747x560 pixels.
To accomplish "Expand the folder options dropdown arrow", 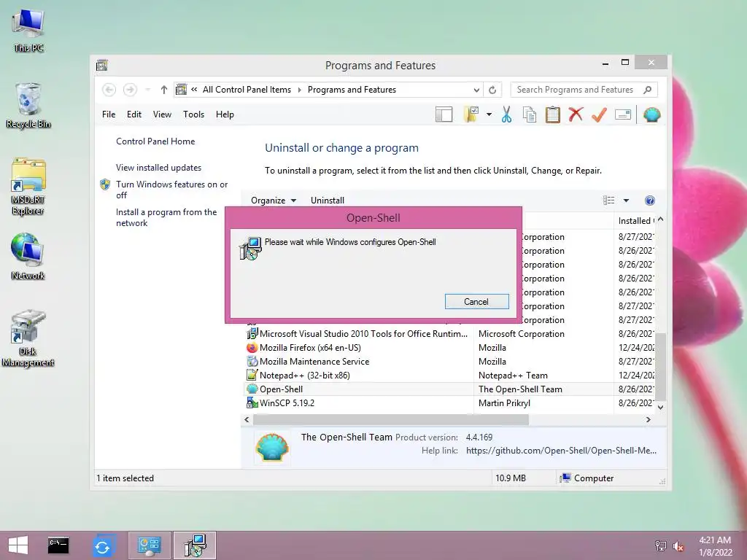I will click(x=489, y=114).
